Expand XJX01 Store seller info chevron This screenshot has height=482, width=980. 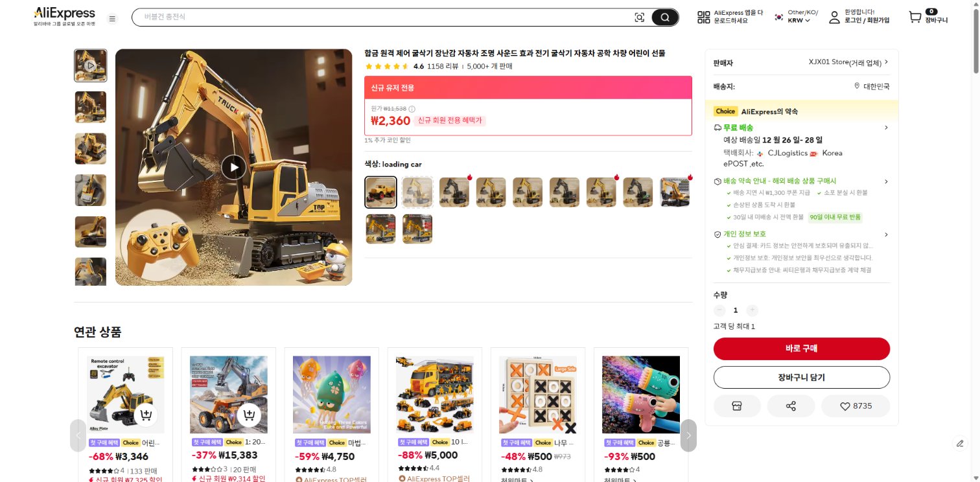pos(886,62)
